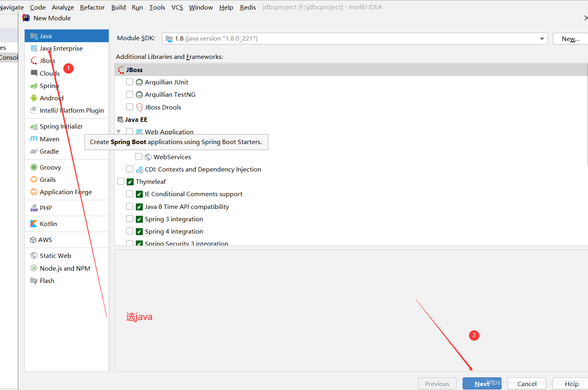Tick the WebServices checkbox
The height and width of the screenshot is (390, 588).
[x=139, y=156]
